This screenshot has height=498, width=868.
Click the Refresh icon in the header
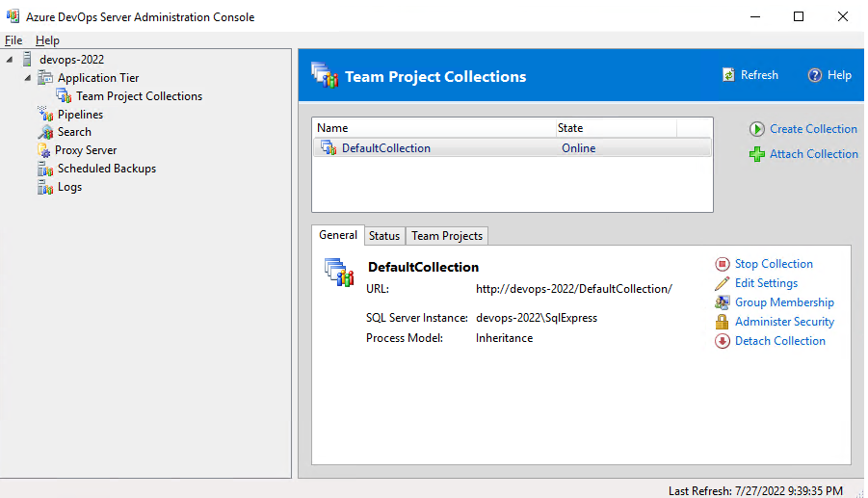coord(728,75)
